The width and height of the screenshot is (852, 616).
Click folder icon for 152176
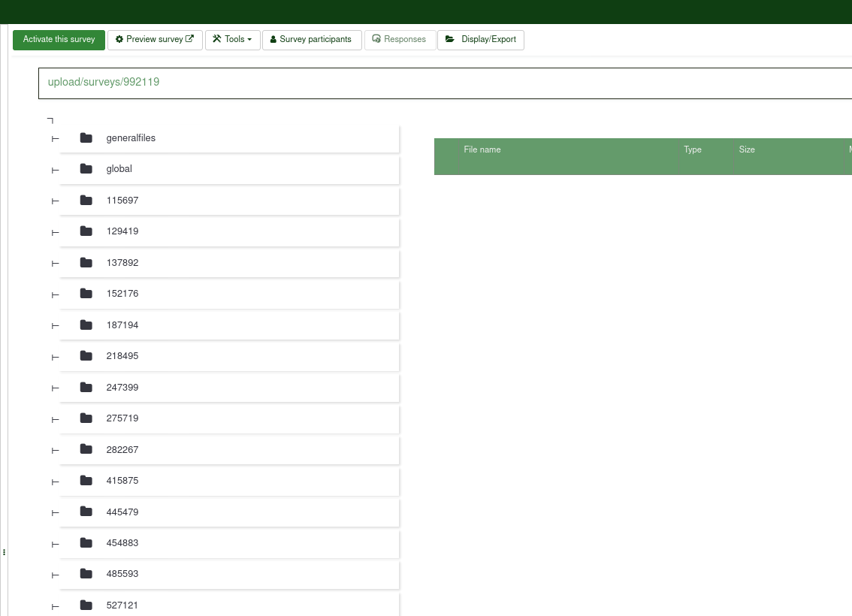pyautogui.click(x=86, y=294)
